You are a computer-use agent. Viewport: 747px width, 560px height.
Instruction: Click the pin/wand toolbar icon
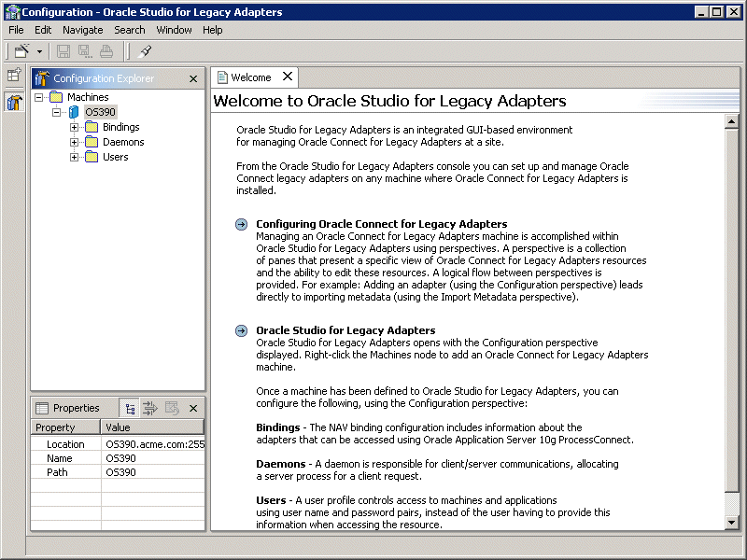[145, 51]
